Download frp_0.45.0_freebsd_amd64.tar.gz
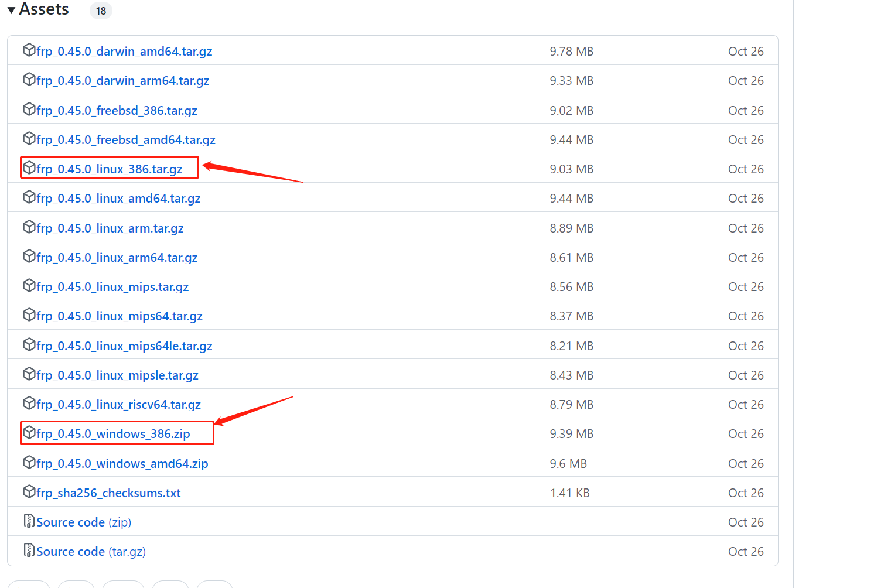This screenshot has width=874, height=588. 126,140
